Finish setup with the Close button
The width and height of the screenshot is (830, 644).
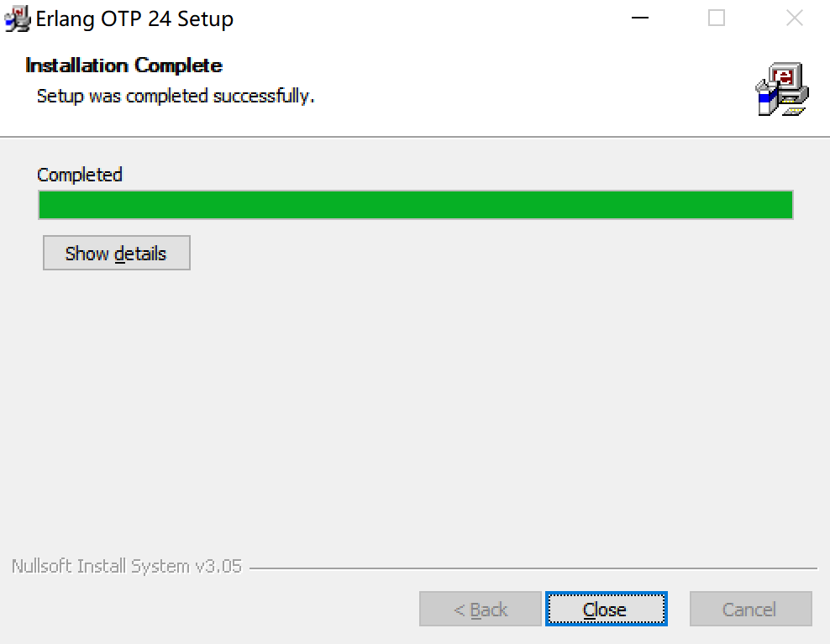tap(606, 609)
